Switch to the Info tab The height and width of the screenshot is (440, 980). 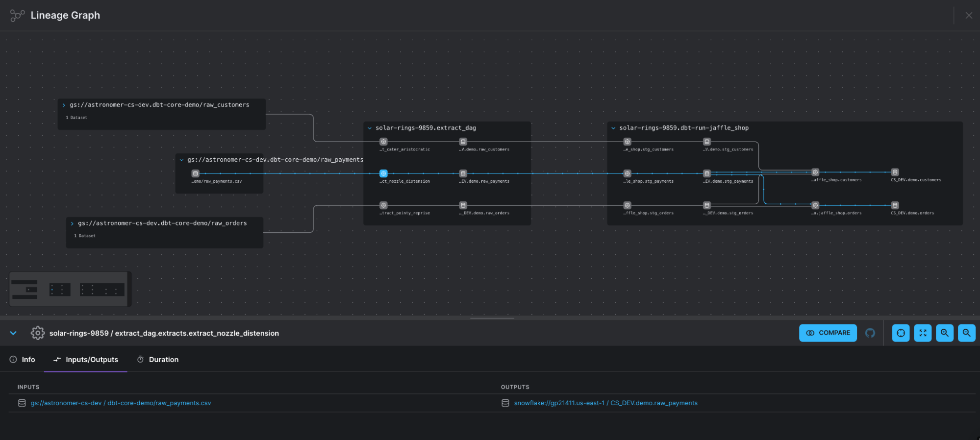pos(23,360)
